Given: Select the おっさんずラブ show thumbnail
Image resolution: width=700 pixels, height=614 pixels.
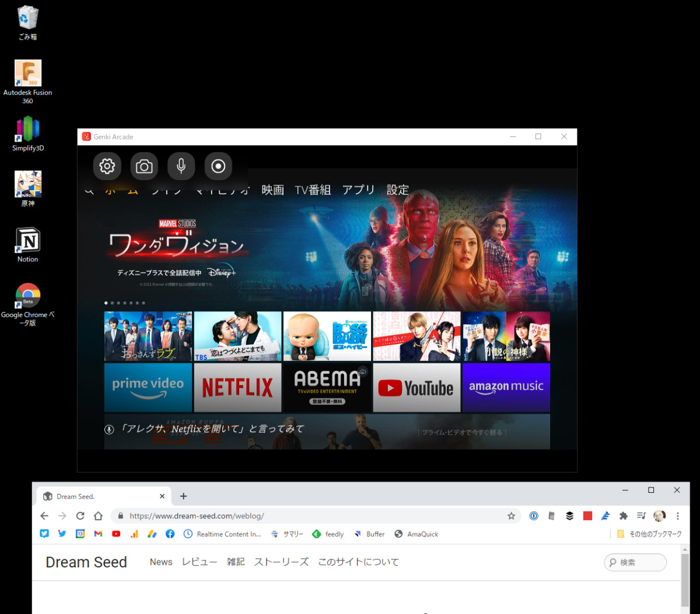Looking at the screenshot, I should pos(148,336).
